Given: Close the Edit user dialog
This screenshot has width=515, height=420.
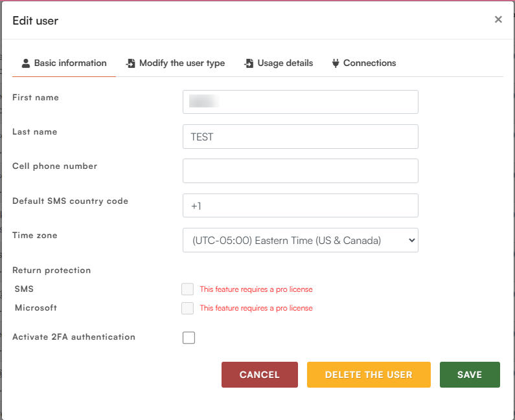Looking at the screenshot, I should (498, 19).
